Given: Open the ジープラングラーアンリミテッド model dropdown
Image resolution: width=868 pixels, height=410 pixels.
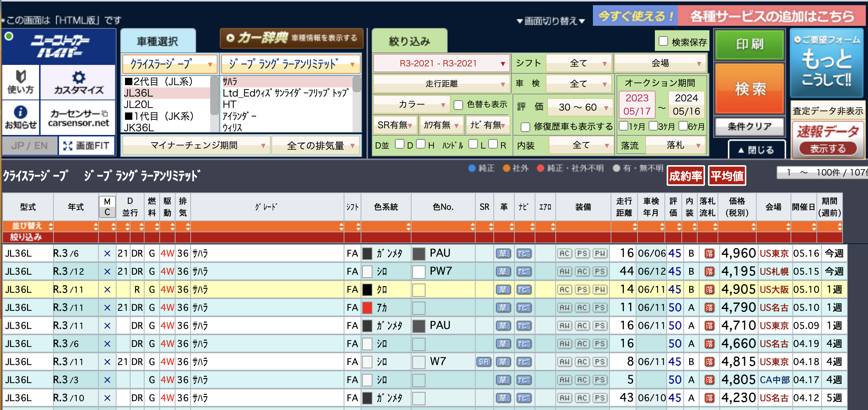Looking at the screenshot, I should tap(291, 64).
